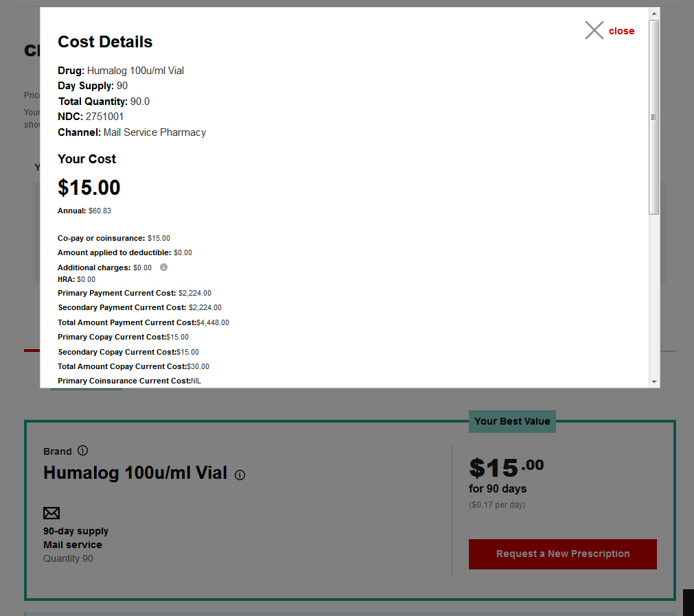The height and width of the screenshot is (616, 694).
Task: Click Secondary Copay Current Cost line
Action: pos(128,352)
